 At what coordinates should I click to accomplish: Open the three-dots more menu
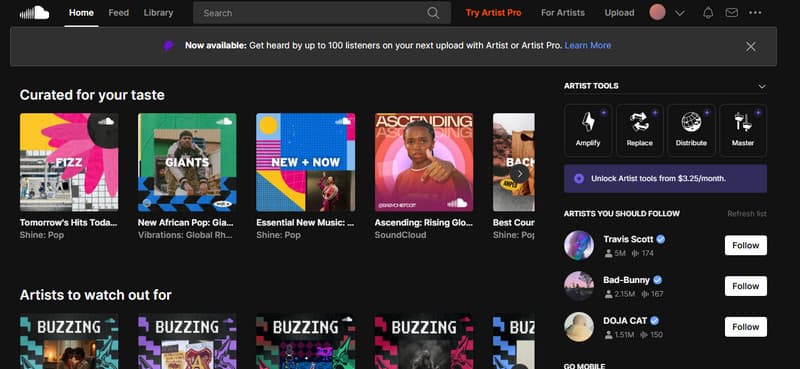point(755,13)
